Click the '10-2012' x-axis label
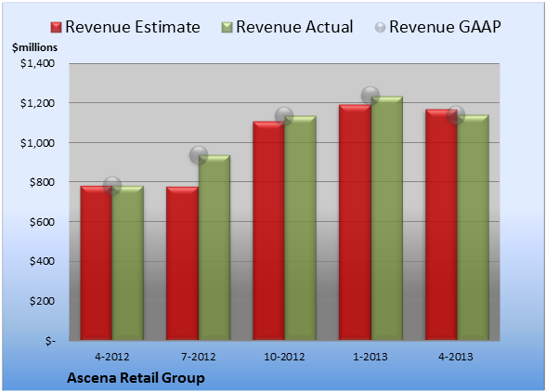The width and height of the screenshot is (546, 392). point(284,357)
